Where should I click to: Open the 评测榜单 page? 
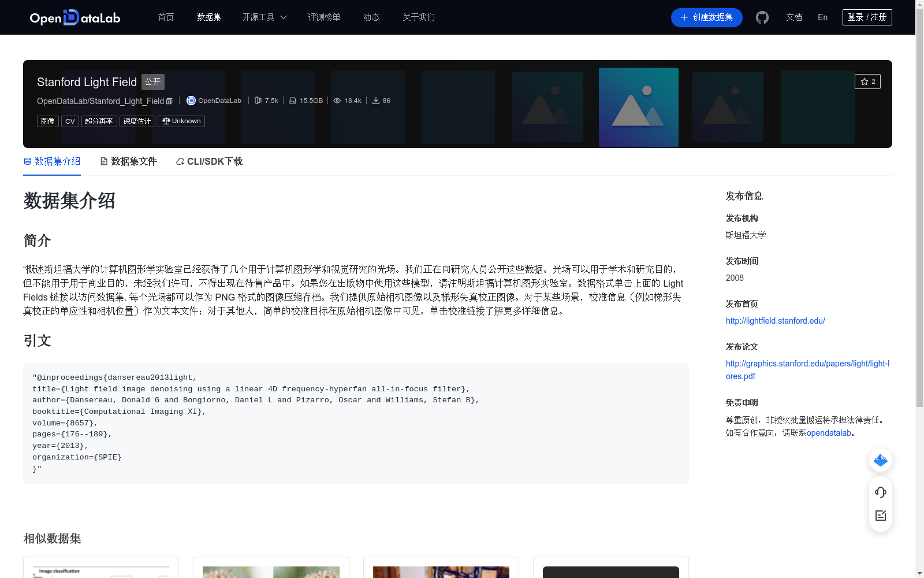(x=324, y=17)
